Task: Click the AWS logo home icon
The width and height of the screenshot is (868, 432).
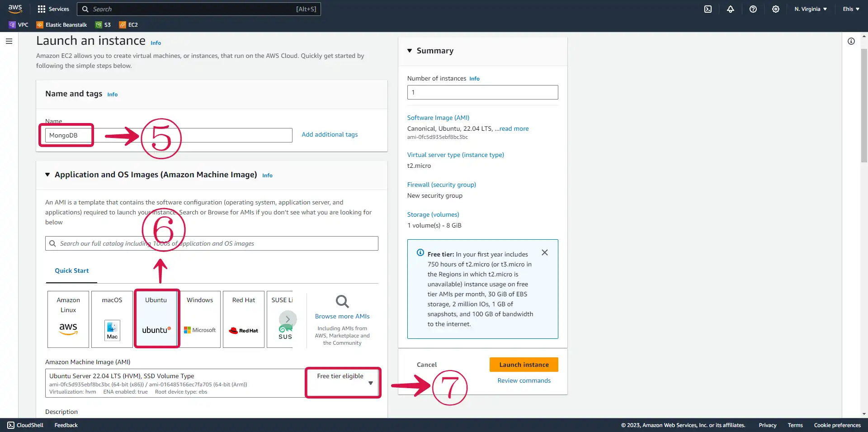Action: (x=15, y=9)
